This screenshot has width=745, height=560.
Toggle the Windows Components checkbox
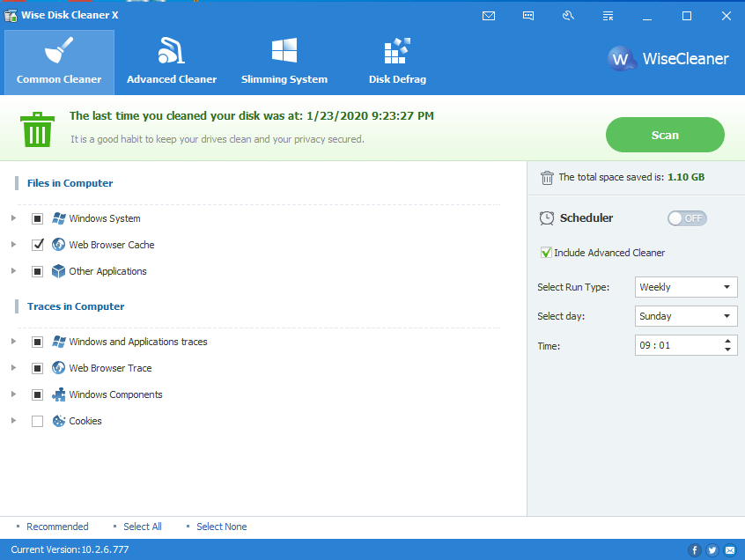coord(38,394)
